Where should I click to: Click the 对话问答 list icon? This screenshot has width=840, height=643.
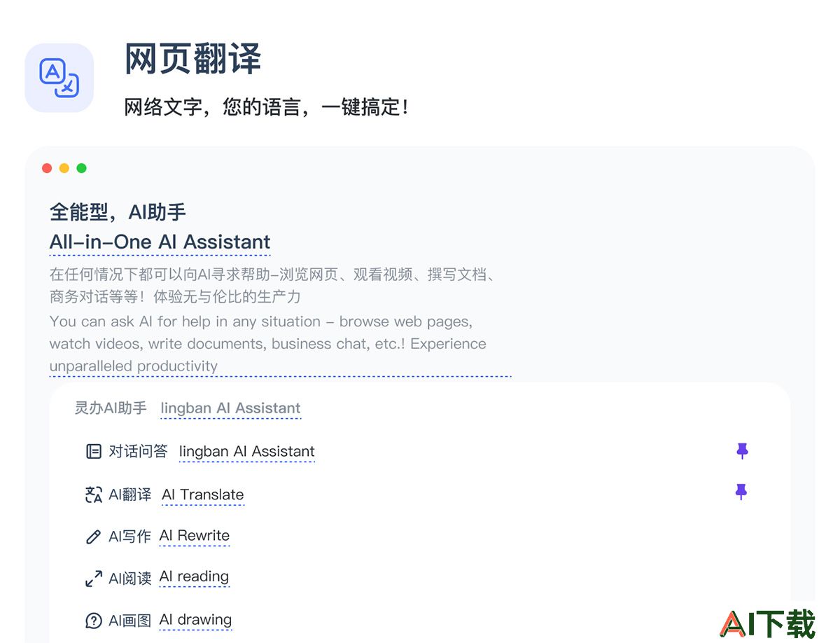pyautogui.click(x=93, y=452)
